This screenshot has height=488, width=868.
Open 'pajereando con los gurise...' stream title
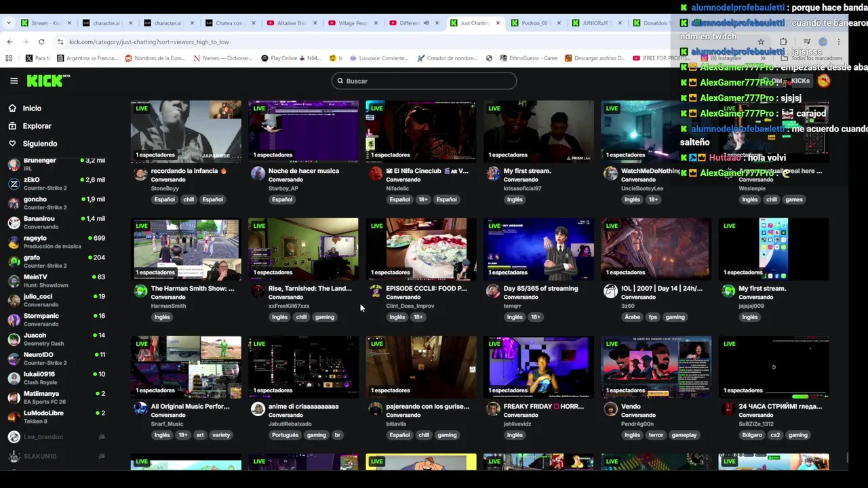click(427, 407)
